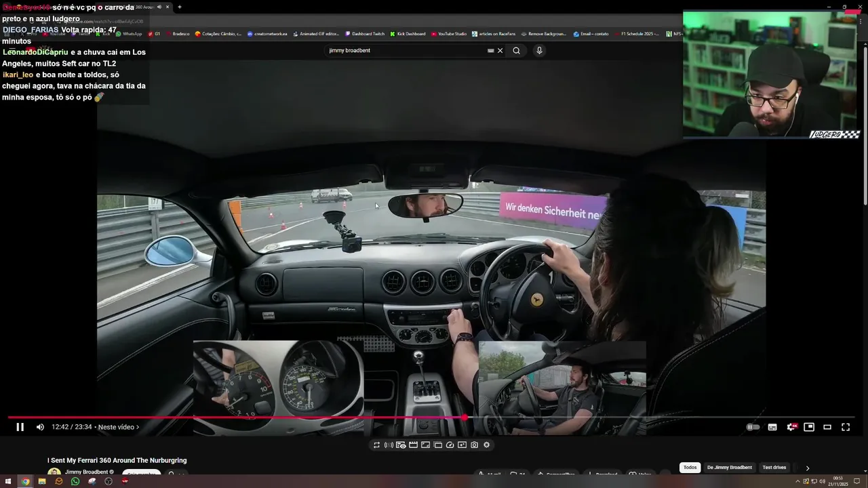Open the Kick Dashboard bookmark
Viewport: 868px width, 488px height.
408,34
